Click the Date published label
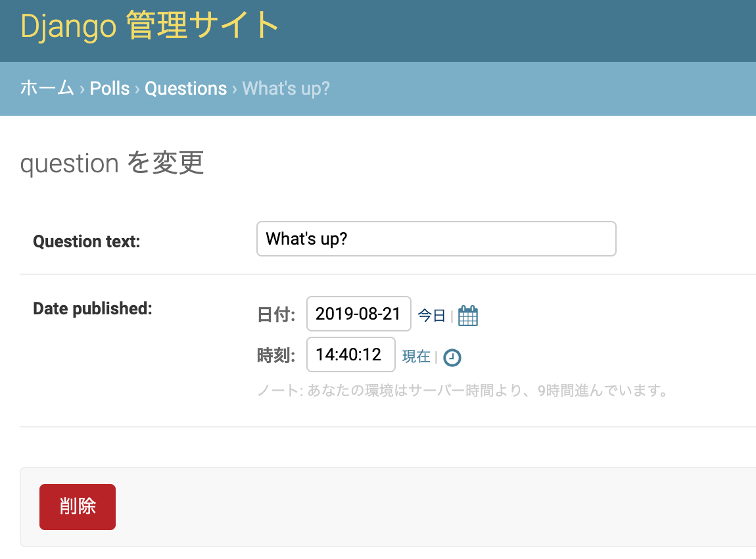The height and width of the screenshot is (559, 756). (x=93, y=308)
